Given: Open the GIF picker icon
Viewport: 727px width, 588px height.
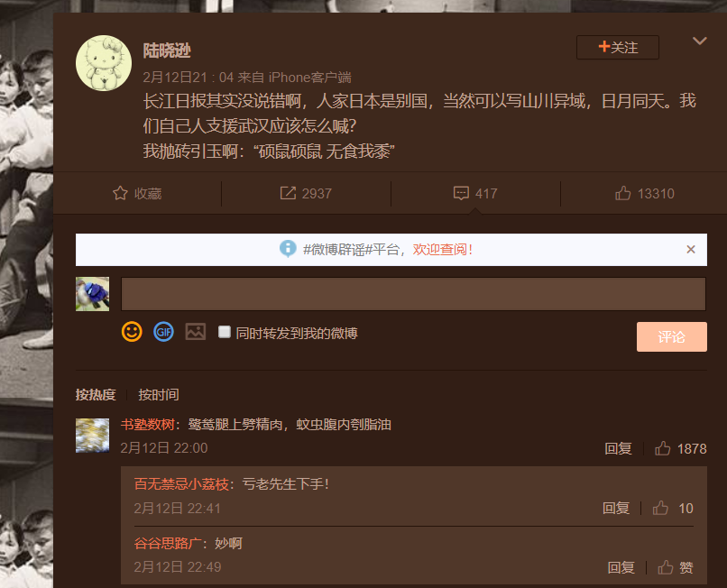Looking at the screenshot, I should click(x=163, y=332).
